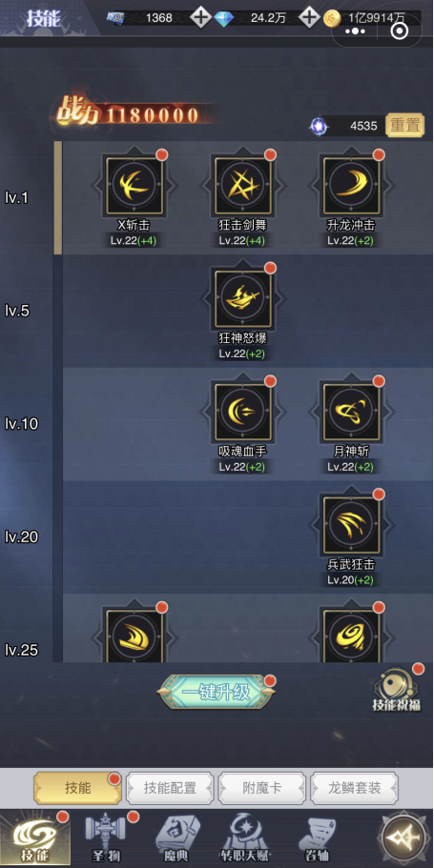Switch to the 附魔卡 tab
The image size is (434, 868).
(262, 788)
